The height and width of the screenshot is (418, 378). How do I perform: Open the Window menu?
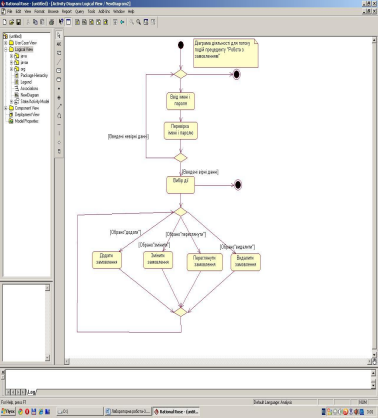point(119,11)
